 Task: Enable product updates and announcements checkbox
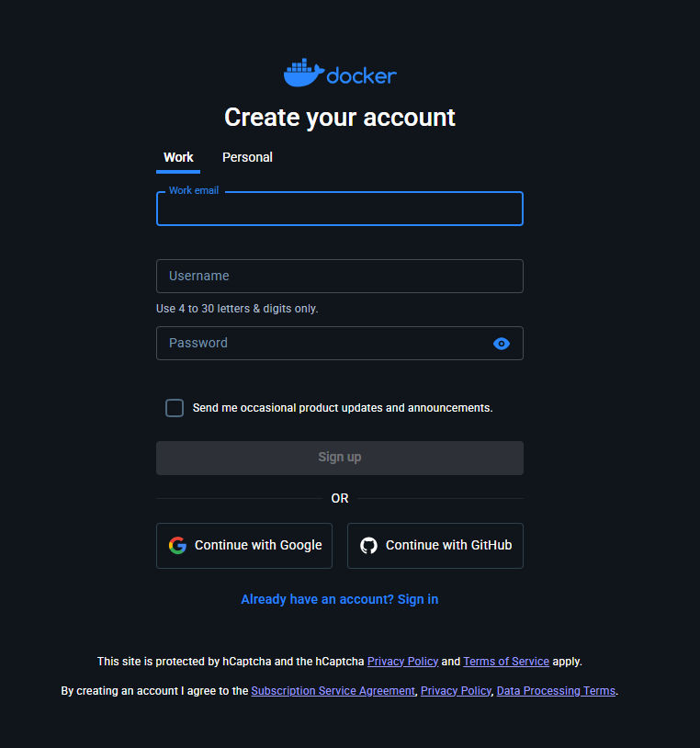pos(175,408)
